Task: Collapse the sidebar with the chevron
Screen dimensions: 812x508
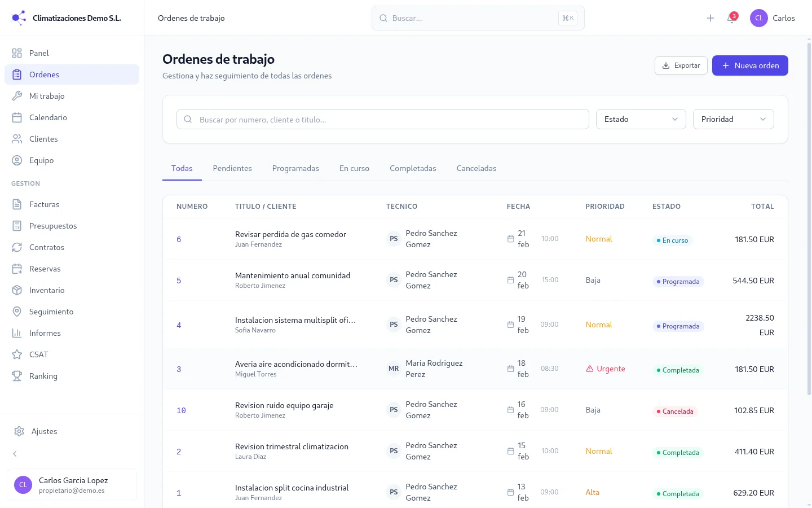Action: coord(14,453)
